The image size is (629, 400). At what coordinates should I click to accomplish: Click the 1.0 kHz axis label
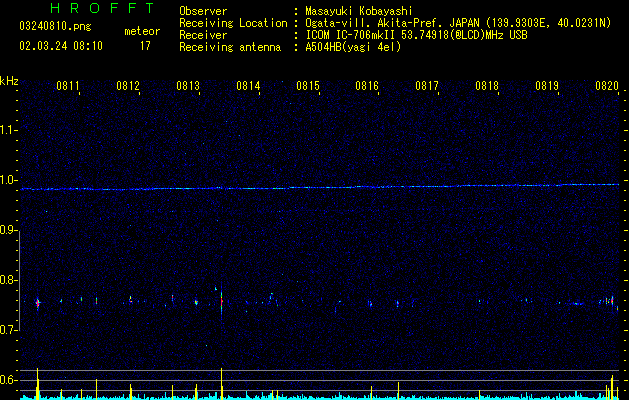coord(9,180)
